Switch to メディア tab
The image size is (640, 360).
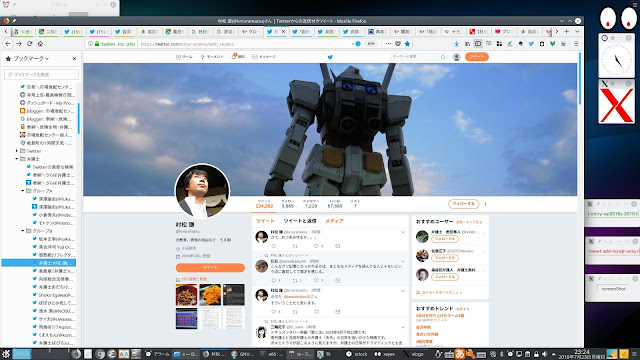(x=334, y=221)
